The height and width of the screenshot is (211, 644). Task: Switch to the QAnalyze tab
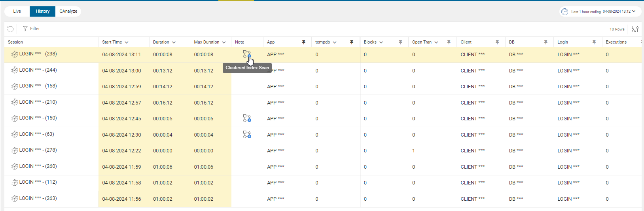tap(68, 11)
